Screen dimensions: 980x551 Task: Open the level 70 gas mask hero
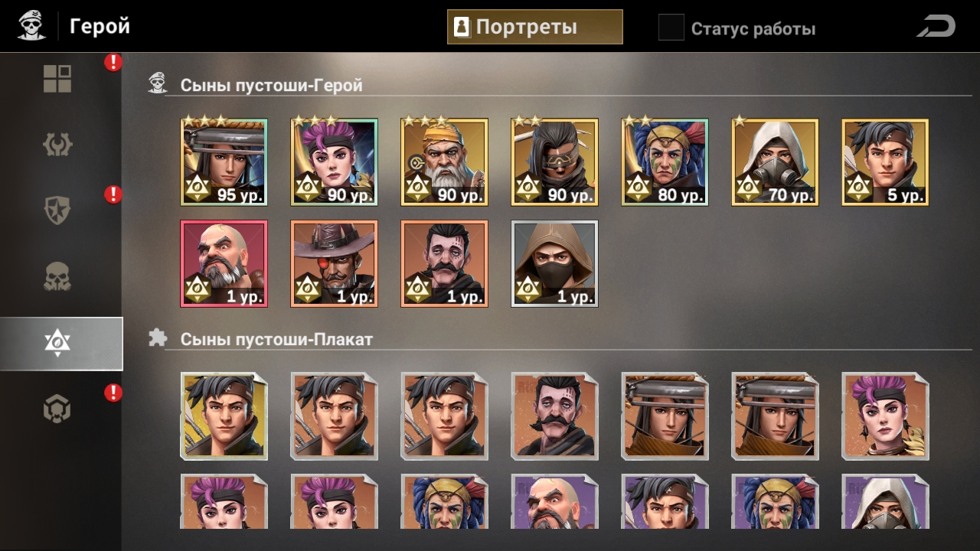[776, 162]
